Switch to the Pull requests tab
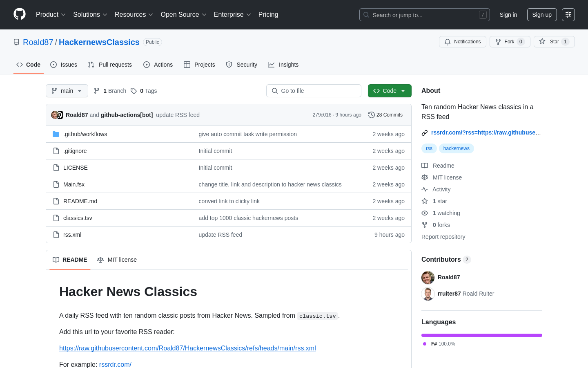The height and width of the screenshot is (368, 588). 110,65
